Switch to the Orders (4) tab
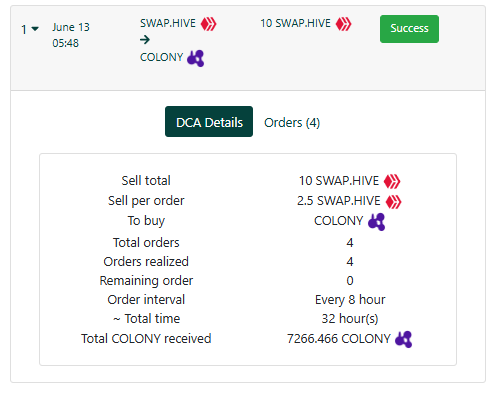This screenshot has height=394, width=500. click(x=292, y=122)
